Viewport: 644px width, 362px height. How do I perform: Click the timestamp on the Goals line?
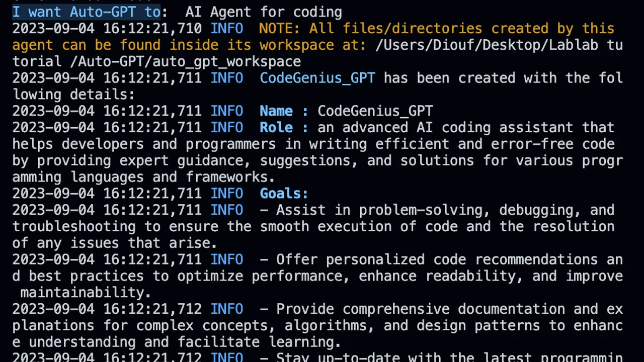tap(107, 194)
